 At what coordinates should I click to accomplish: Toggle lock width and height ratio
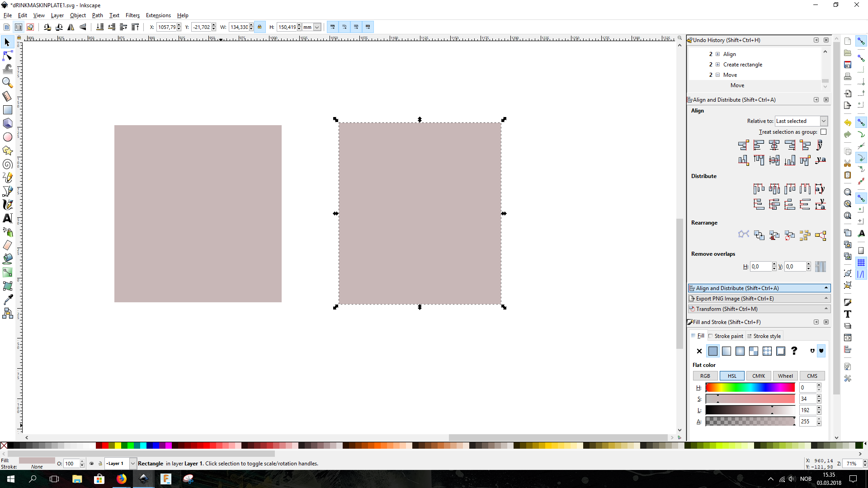point(259,27)
